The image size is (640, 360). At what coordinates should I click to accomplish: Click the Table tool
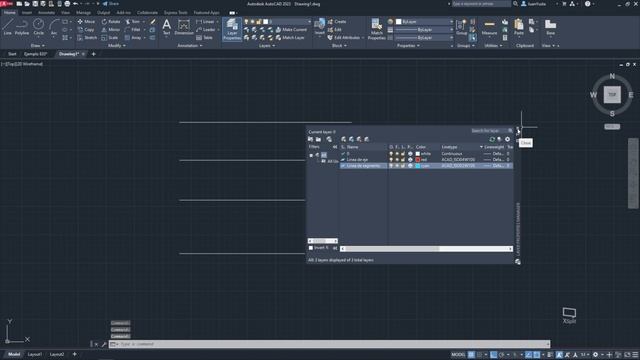pos(204,38)
